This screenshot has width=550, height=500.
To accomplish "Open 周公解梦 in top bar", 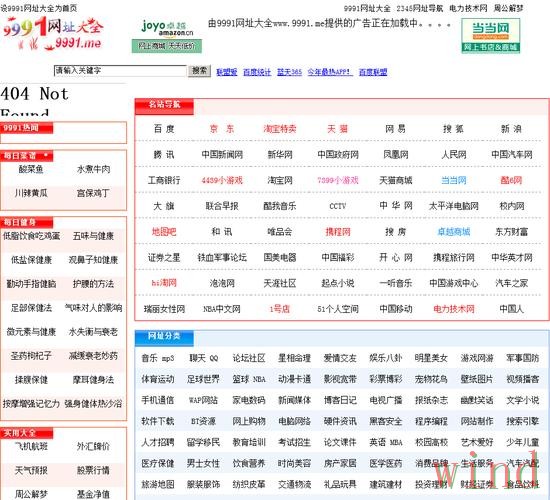I will coord(508,8).
